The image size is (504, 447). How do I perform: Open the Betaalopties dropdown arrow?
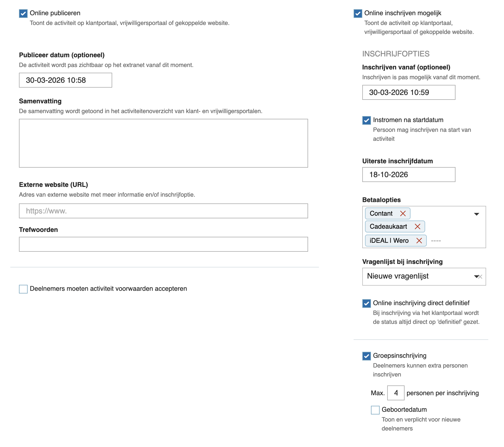[476, 214]
